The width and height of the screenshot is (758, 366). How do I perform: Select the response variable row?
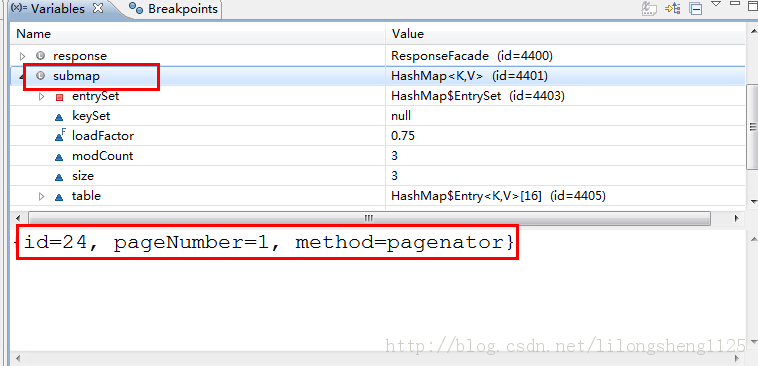tap(378, 56)
